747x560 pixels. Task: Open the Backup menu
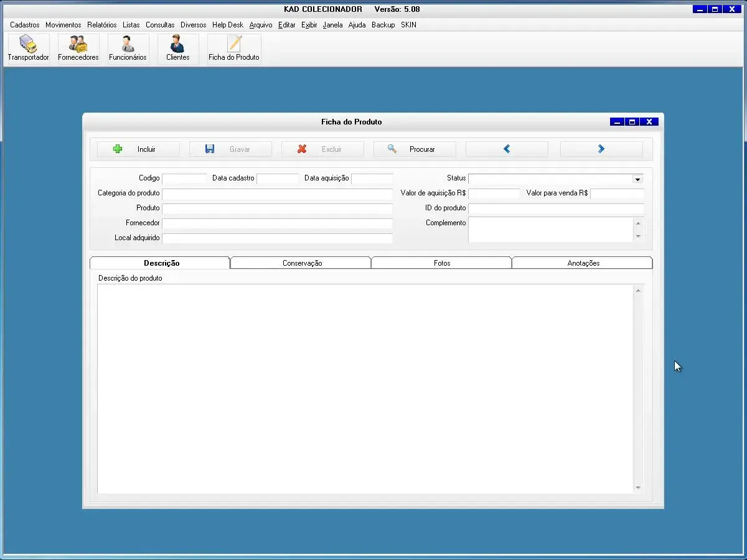point(383,25)
